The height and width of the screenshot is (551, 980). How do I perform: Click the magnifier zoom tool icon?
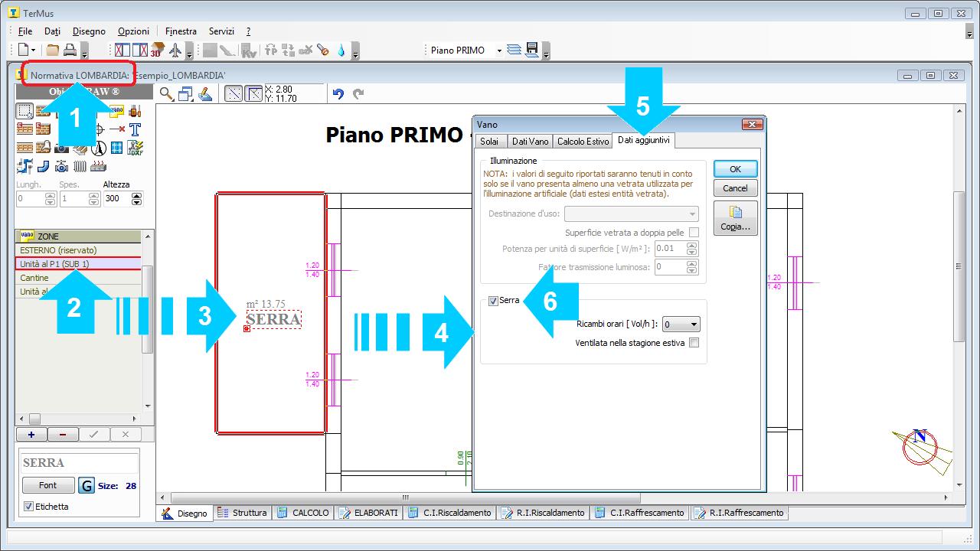coord(165,94)
